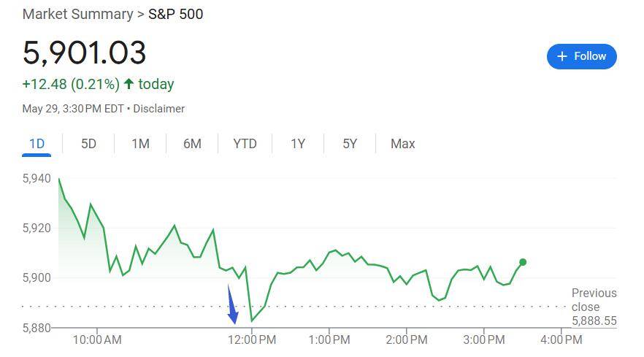644x357 pixels.
Task: Click the S&P 500 breadcrumb title
Action: click(175, 15)
